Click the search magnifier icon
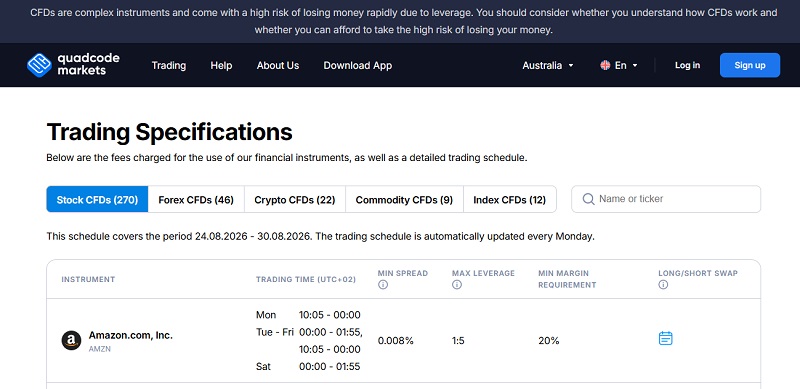Image resolution: width=800 pixels, height=389 pixels. click(x=588, y=199)
